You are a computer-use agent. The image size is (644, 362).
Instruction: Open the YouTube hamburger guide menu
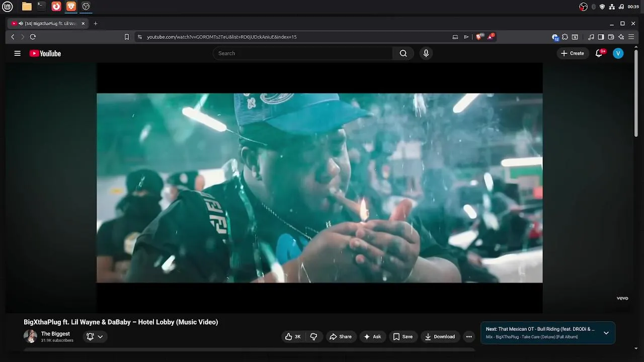coord(17,53)
